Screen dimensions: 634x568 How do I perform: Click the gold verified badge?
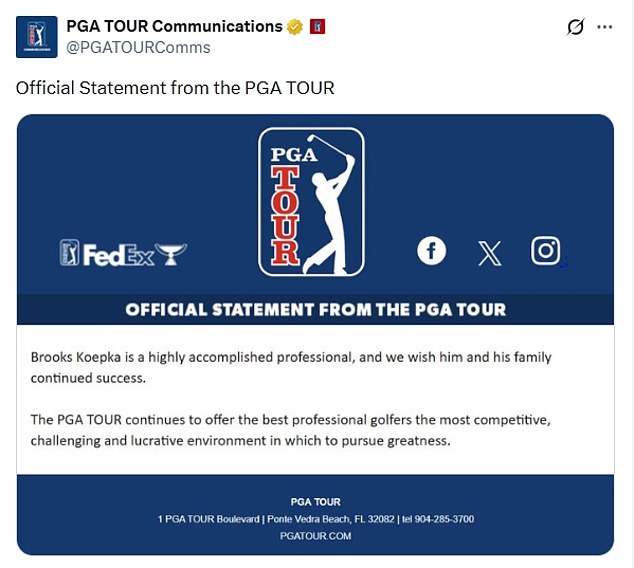297,26
